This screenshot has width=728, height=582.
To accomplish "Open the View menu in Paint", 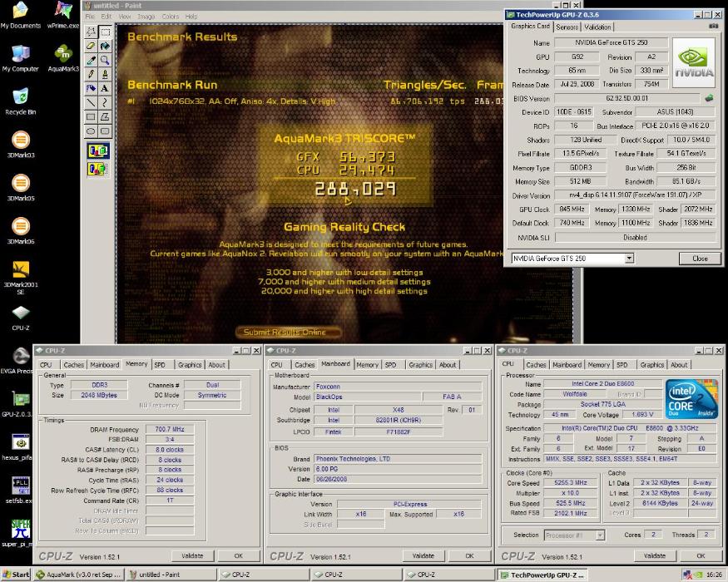I will tap(125, 17).
